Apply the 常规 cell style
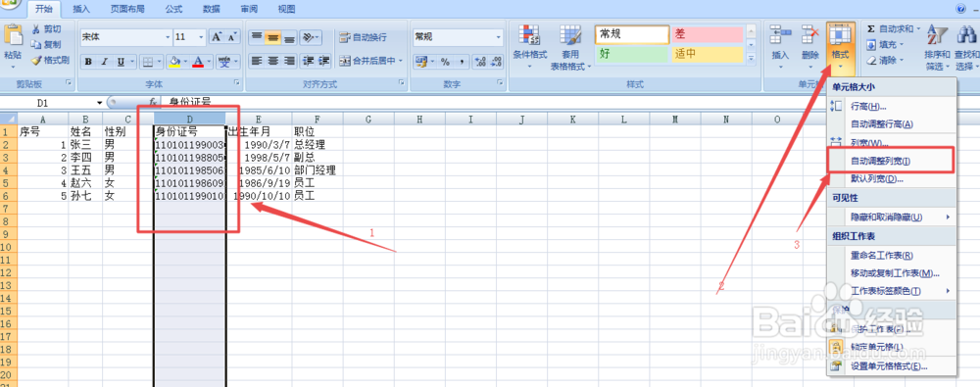980x387 pixels. click(x=631, y=34)
